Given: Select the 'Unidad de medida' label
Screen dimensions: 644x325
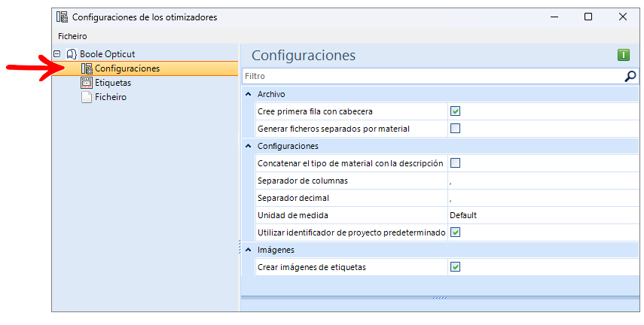Looking at the screenshot, I should 293,215.
